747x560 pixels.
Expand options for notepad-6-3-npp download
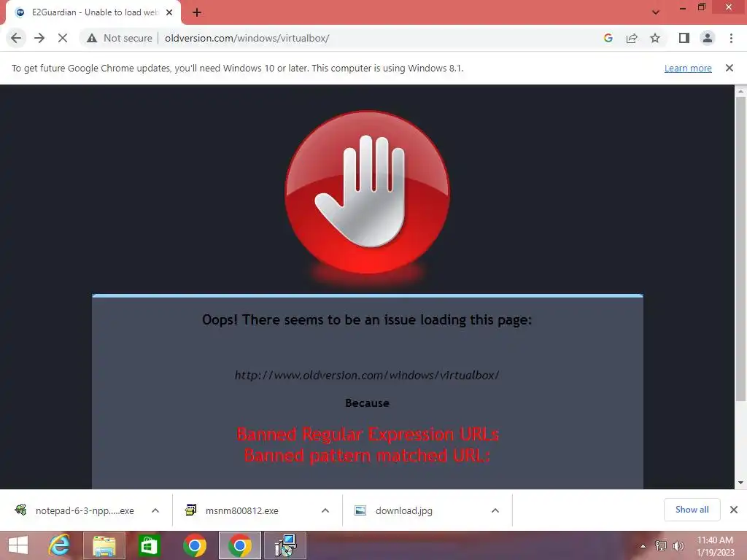[x=155, y=510]
